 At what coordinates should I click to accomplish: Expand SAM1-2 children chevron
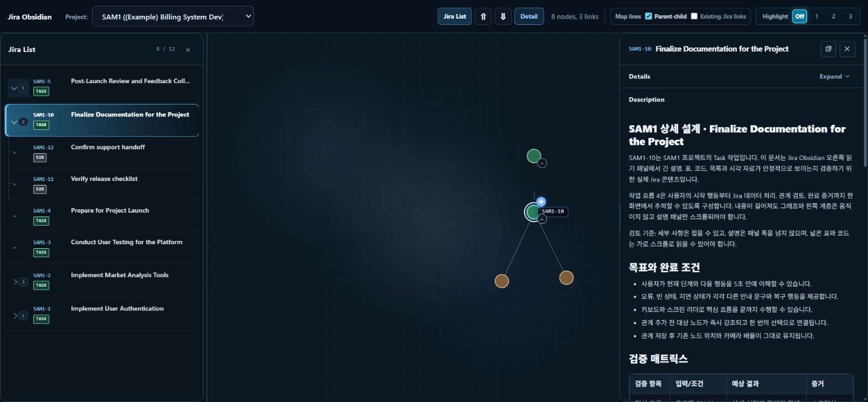coord(15,282)
